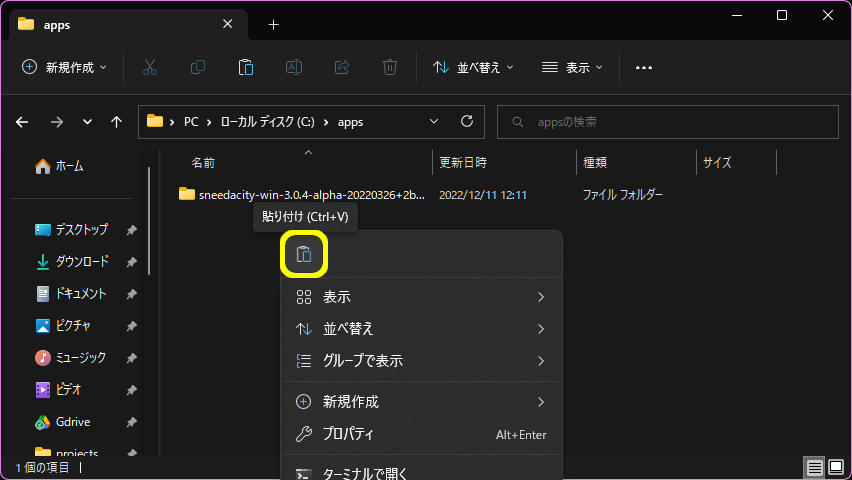Click the Delete trash icon in toolbar

pos(390,67)
